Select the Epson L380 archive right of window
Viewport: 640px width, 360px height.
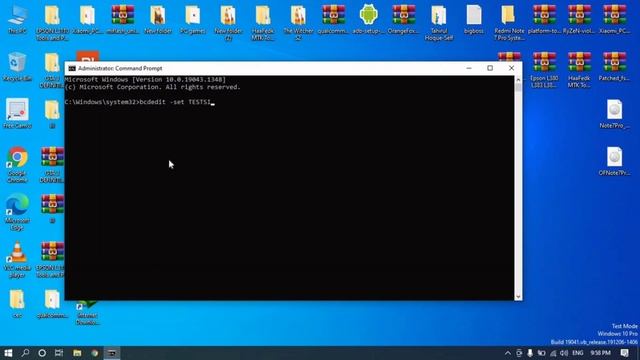click(x=544, y=70)
